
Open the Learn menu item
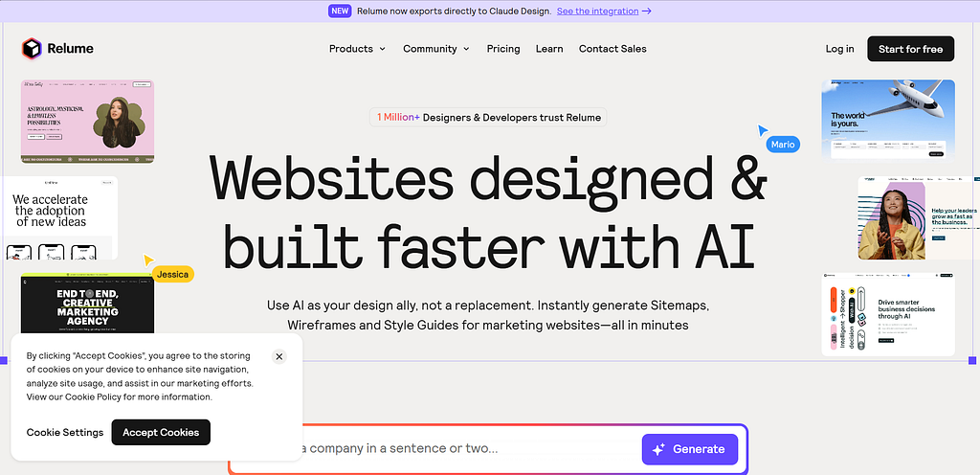(x=549, y=49)
